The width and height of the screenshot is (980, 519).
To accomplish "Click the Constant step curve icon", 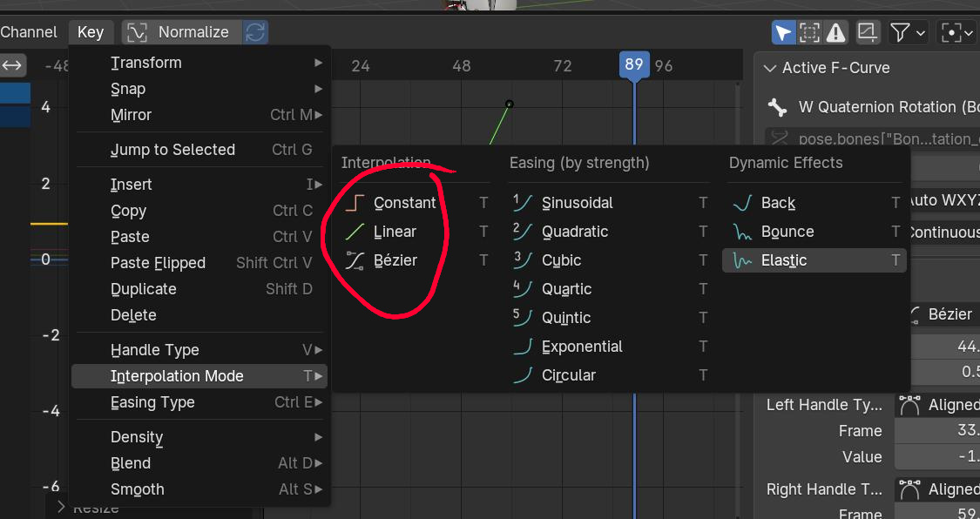I will (x=355, y=203).
